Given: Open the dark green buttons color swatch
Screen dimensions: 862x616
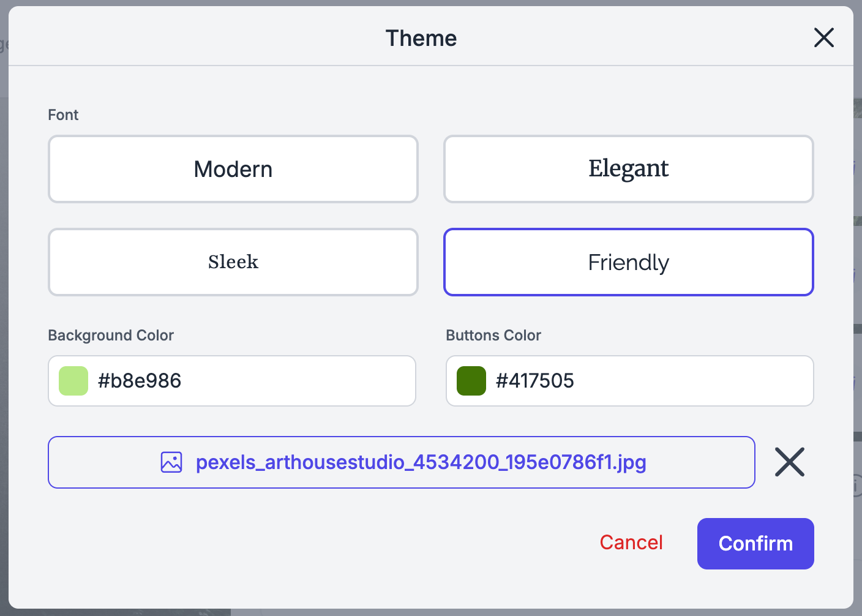Looking at the screenshot, I should [x=471, y=381].
